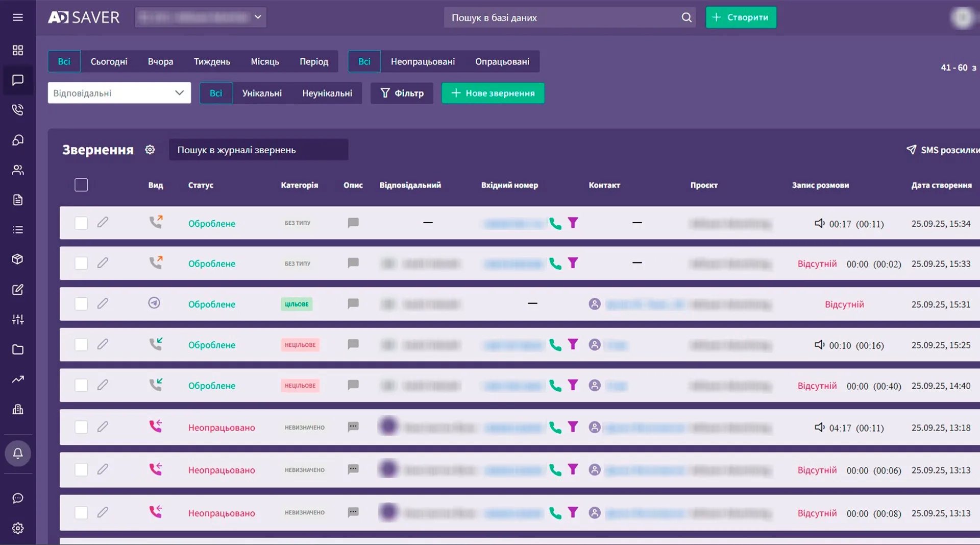This screenshot has height=545, width=980.
Task: Open the document sidebar icon
Action: point(18,200)
